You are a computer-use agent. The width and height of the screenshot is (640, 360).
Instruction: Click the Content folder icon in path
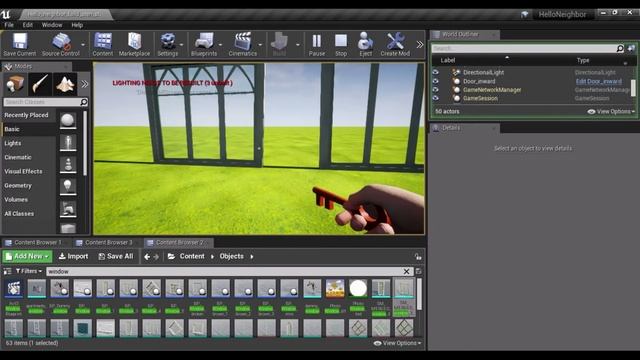(x=171, y=256)
